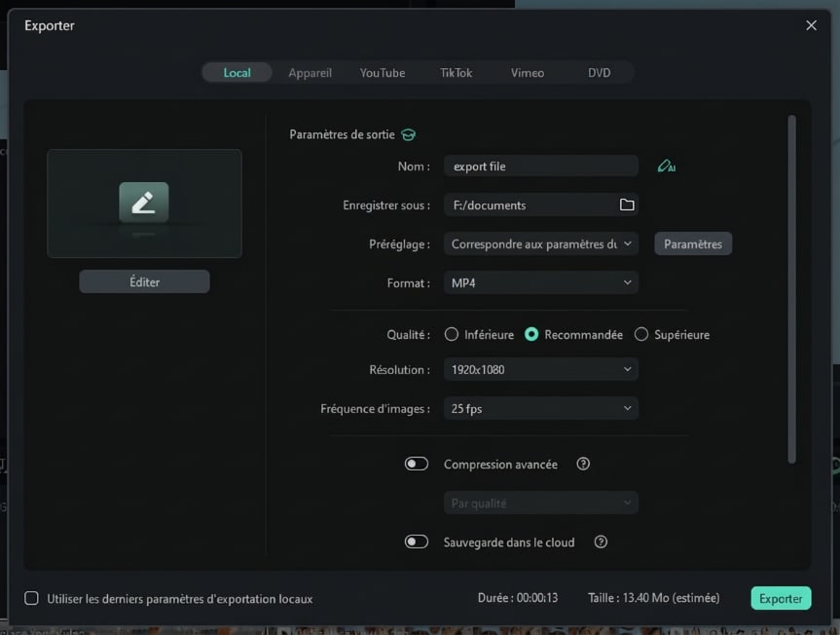Switch to the YouTube tab
The height and width of the screenshot is (635, 840).
(382, 72)
